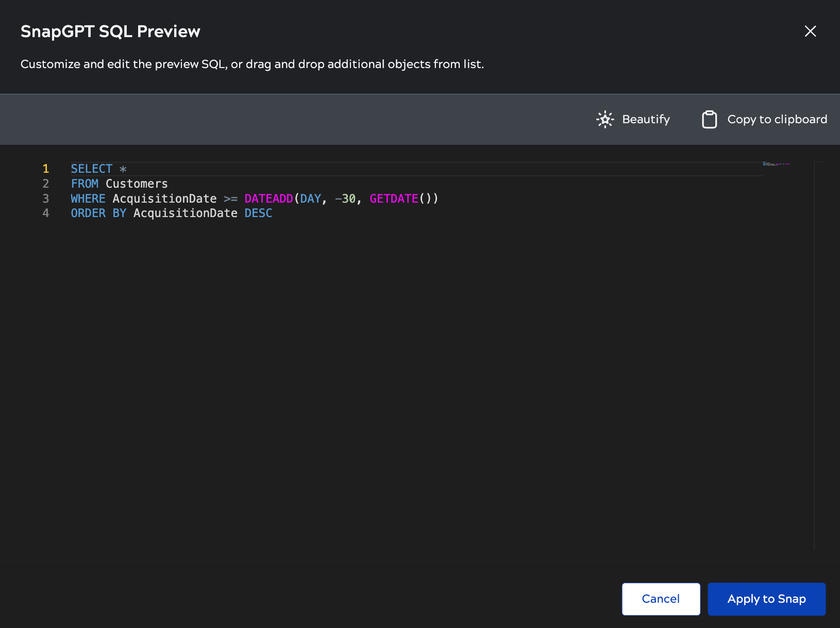Click line number 4 in the gutter
This screenshot has width=840, height=628.
pyautogui.click(x=46, y=213)
